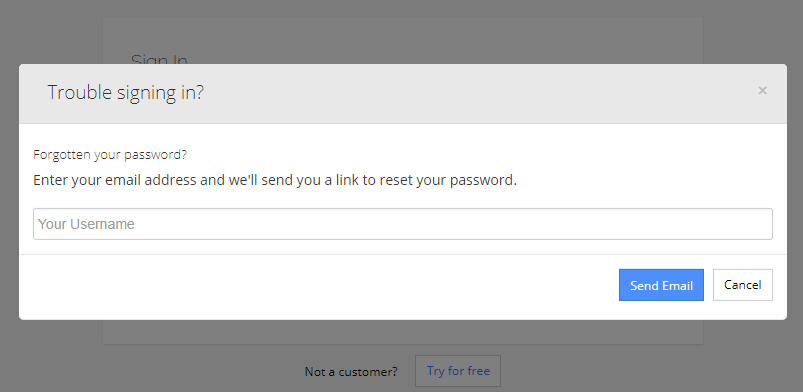
Task: Start a trial with Try for free
Action: click(458, 371)
